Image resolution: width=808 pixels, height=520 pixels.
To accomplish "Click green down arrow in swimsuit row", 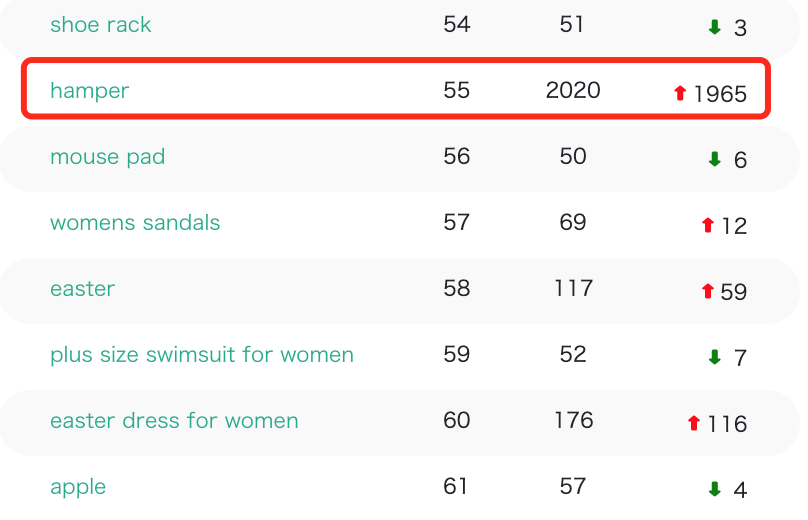I will point(714,357).
